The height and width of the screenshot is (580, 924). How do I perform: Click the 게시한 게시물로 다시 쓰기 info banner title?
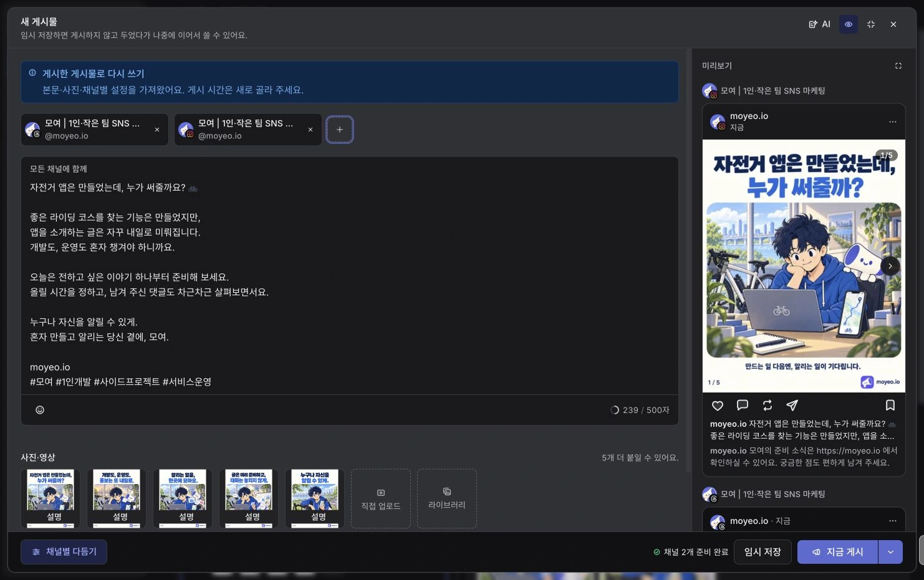[94, 74]
